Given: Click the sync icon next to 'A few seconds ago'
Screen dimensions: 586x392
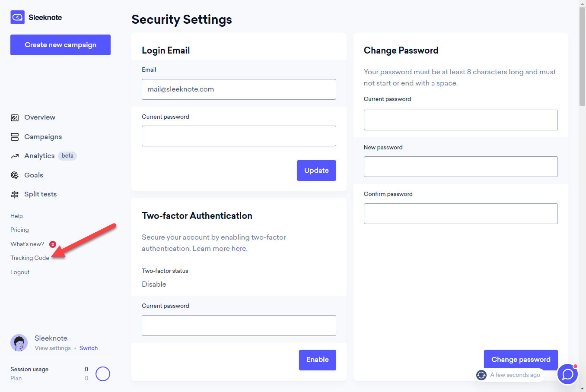Looking at the screenshot, I should point(481,375).
